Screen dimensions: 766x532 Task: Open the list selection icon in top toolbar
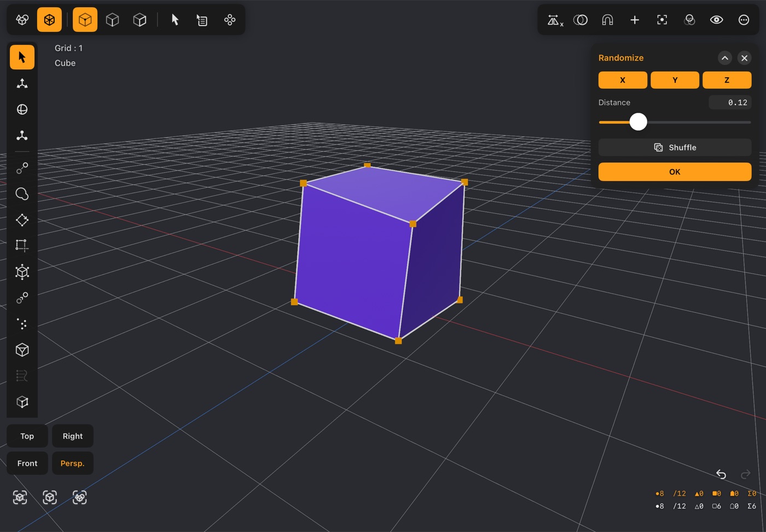[202, 20]
